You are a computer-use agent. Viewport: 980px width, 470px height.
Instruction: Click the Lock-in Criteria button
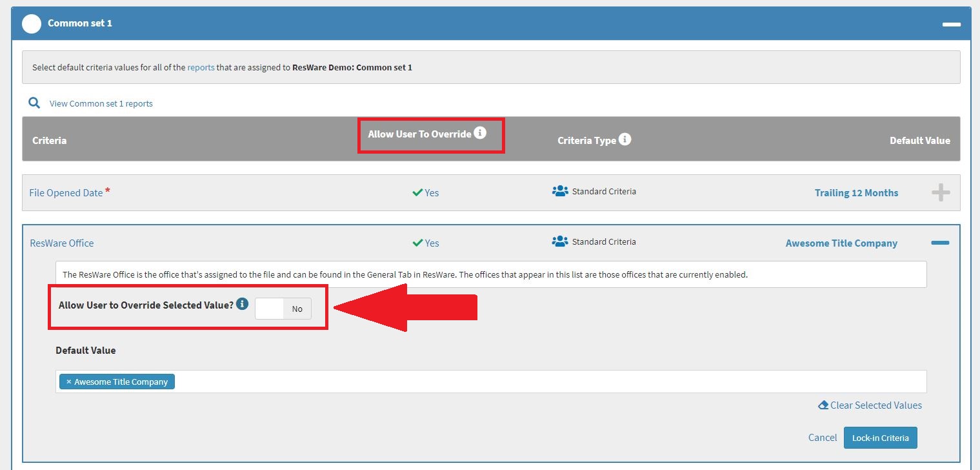point(880,438)
